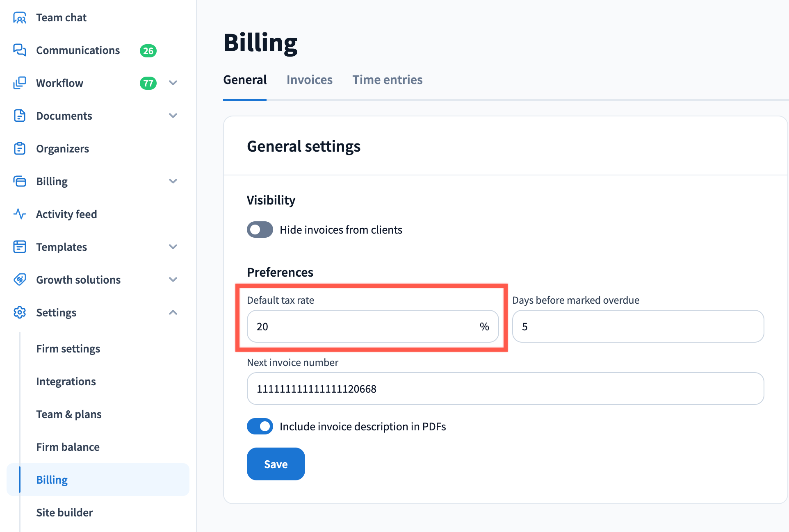Expand the Documents section chevron

coord(173,116)
